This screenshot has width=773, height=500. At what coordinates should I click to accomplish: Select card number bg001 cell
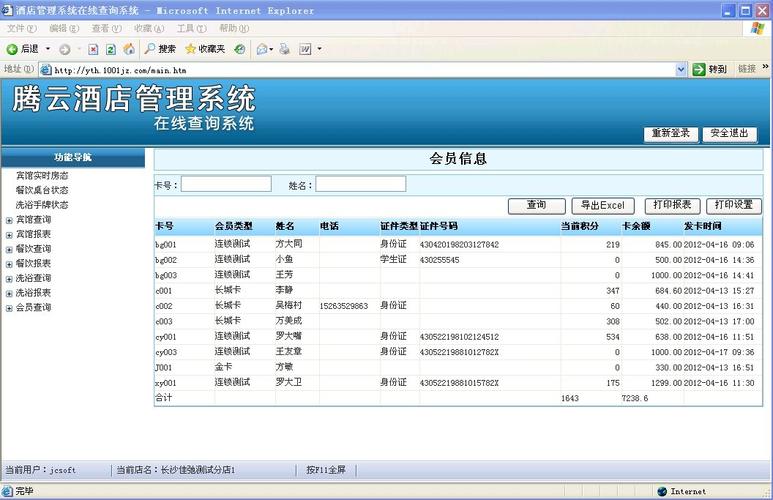[x=166, y=245]
